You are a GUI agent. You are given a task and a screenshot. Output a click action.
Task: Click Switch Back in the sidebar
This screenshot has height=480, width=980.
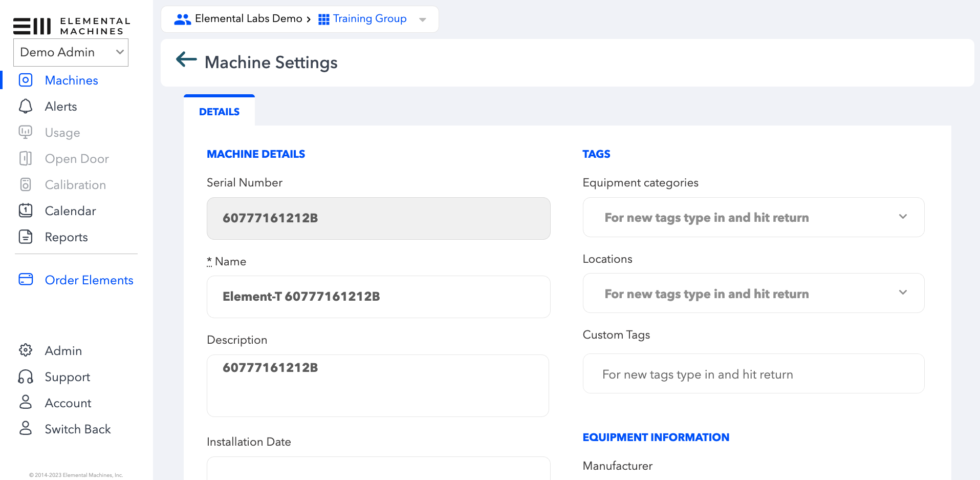78,429
